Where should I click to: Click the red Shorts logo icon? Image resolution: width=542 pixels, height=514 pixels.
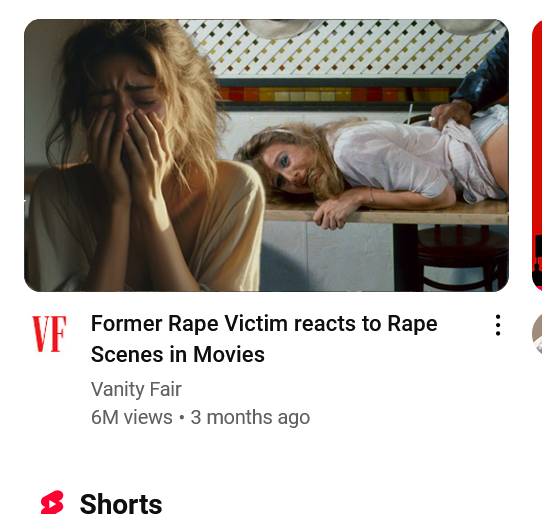point(52,502)
